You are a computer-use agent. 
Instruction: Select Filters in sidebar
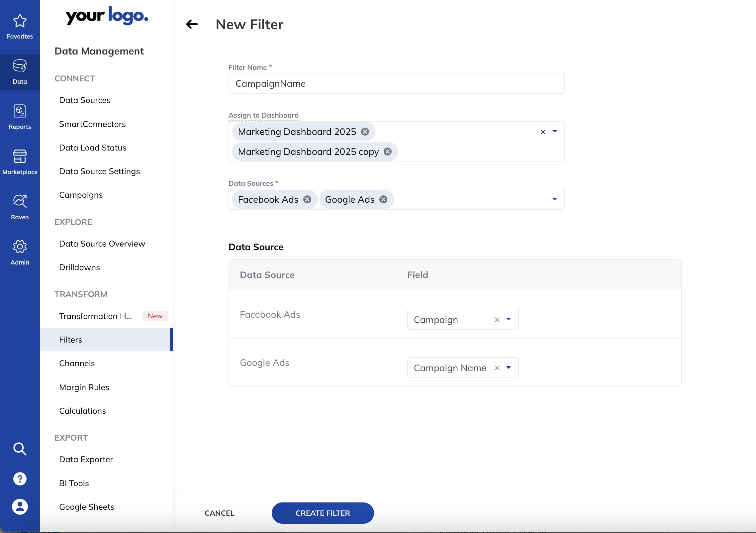tap(106, 340)
